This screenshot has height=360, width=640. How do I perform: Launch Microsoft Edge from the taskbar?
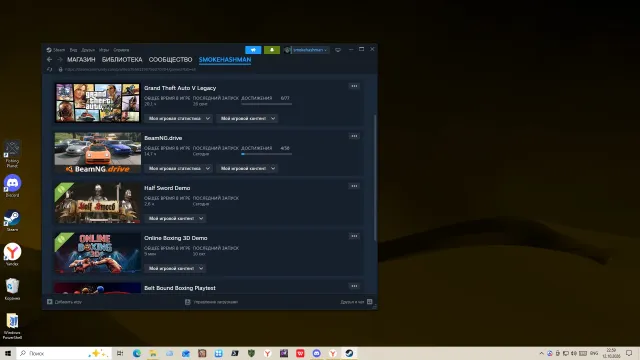tap(137, 353)
